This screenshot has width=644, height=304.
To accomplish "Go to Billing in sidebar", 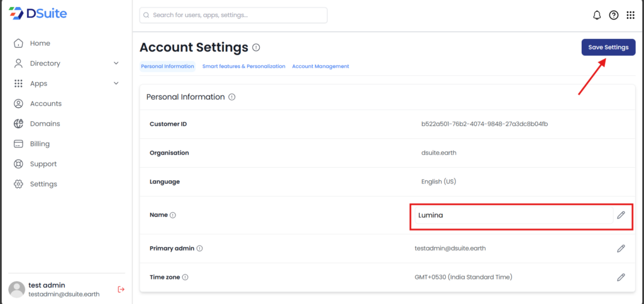I will tap(40, 144).
